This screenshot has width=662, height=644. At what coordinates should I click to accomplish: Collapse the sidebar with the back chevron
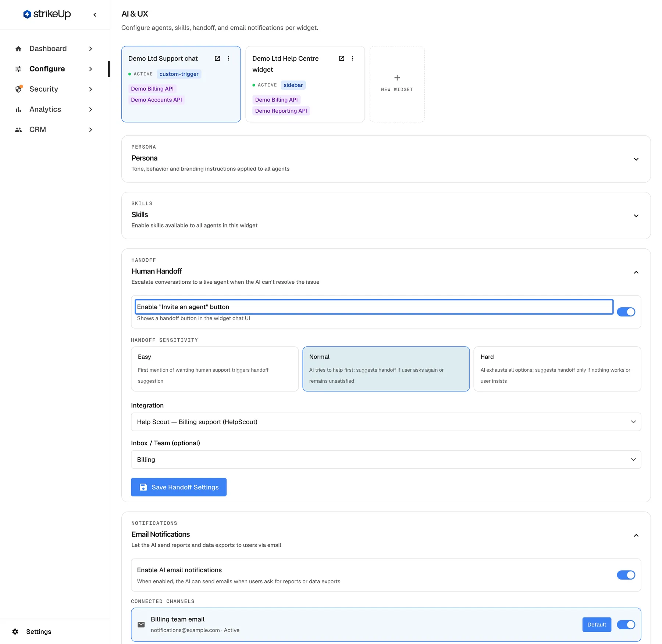pyautogui.click(x=95, y=15)
